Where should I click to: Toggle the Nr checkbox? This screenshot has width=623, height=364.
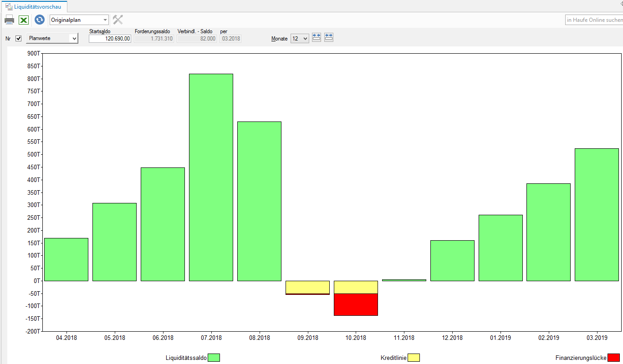point(19,39)
